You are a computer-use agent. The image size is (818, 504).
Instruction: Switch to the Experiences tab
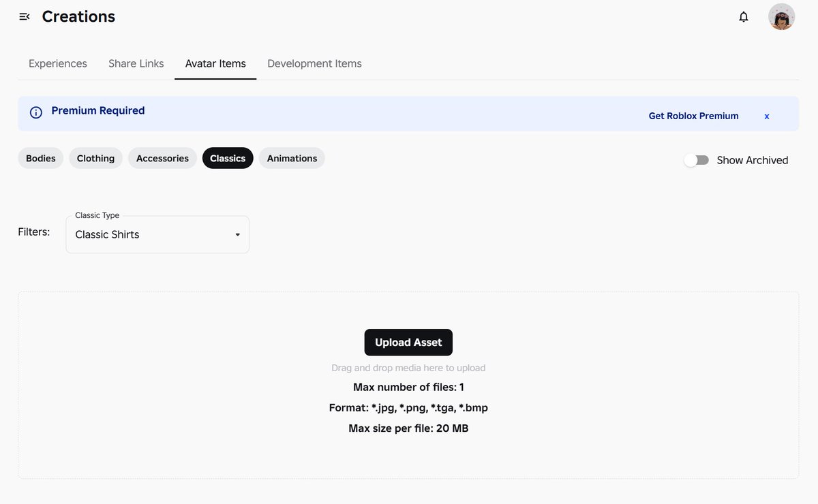[58, 63]
